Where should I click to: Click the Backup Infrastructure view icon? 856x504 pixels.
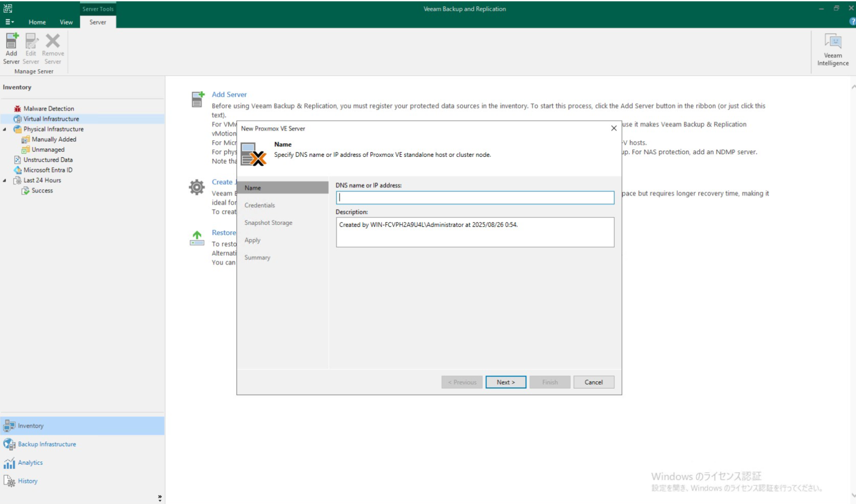tap(9, 444)
